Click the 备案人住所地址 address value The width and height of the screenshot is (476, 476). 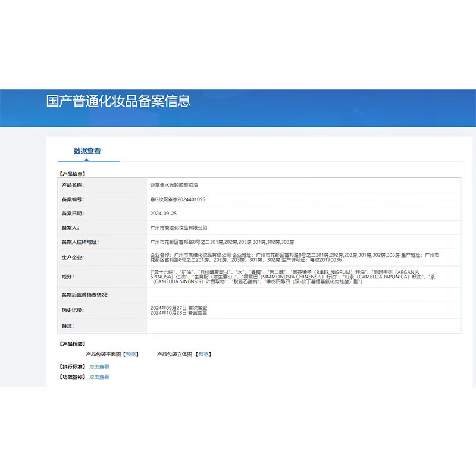(222, 242)
